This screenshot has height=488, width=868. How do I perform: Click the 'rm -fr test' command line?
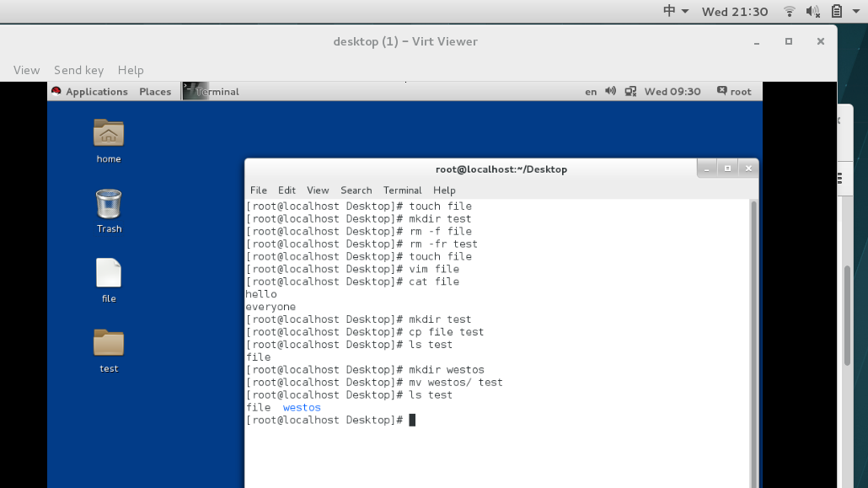(x=362, y=244)
